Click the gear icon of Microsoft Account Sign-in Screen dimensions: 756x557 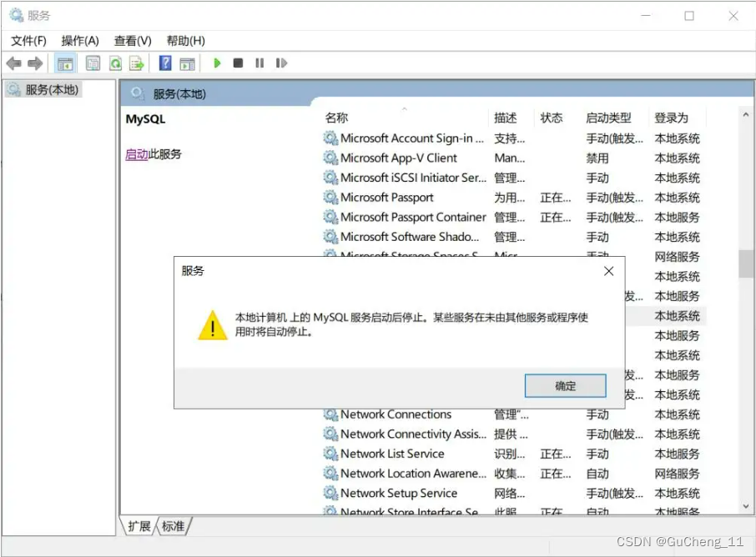point(330,138)
